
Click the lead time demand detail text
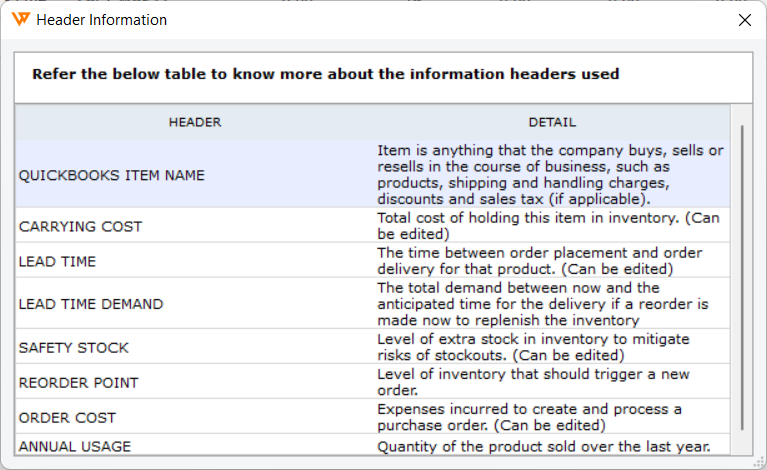[542, 304]
